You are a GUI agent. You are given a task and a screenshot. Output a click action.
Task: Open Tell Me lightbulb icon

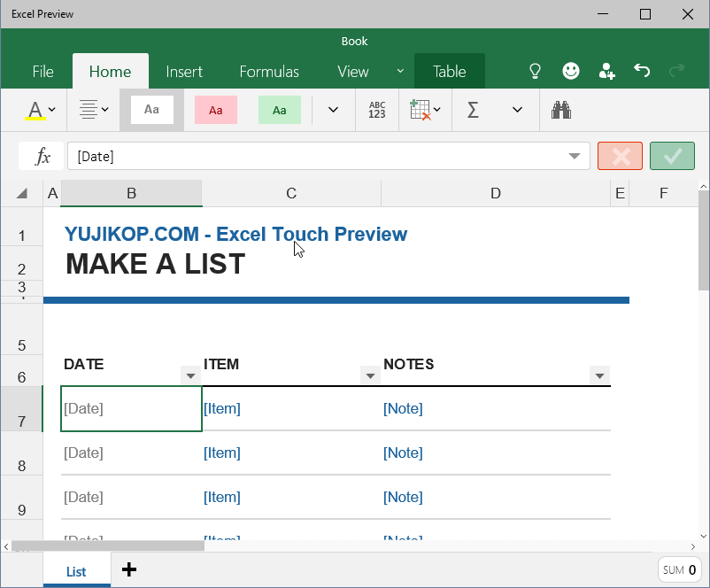(535, 71)
